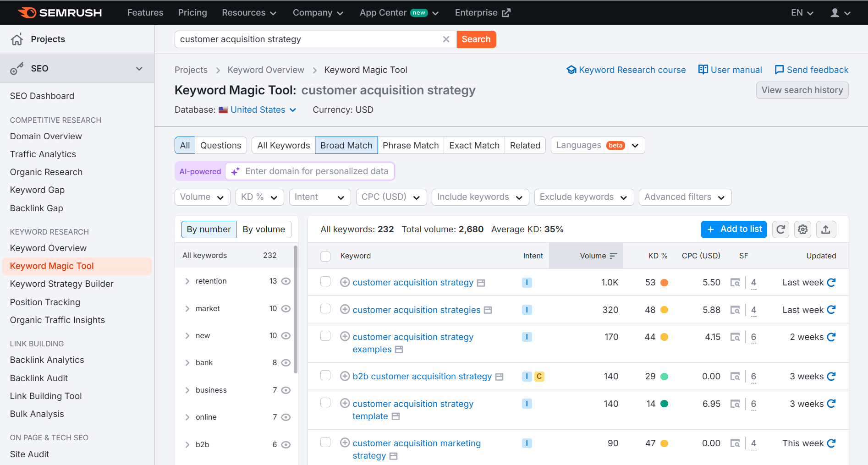Select all keywords with header checkbox
The width and height of the screenshot is (868, 465).
(325, 256)
